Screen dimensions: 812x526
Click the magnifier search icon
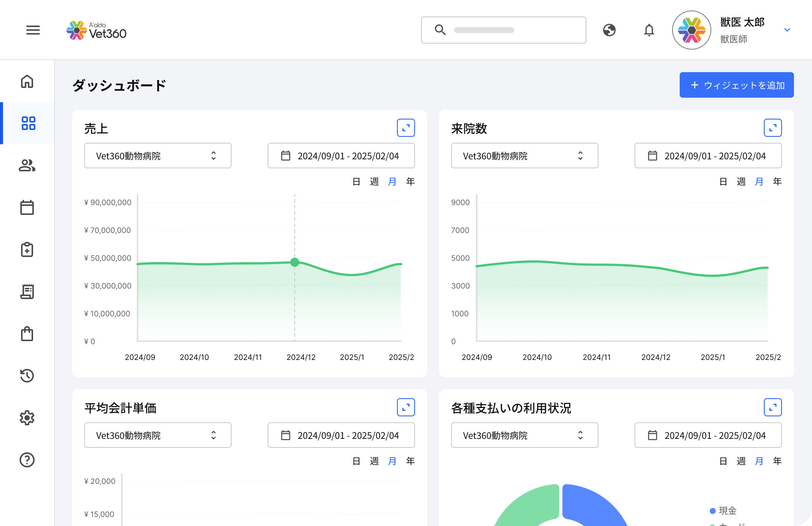(440, 30)
